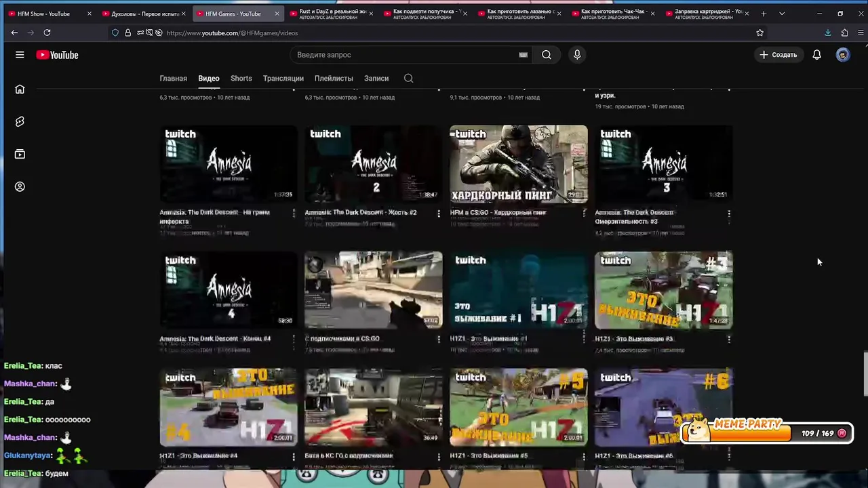
Task: Play the Хардкорный пинг soldier thumbnail
Action: [x=519, y=164]
